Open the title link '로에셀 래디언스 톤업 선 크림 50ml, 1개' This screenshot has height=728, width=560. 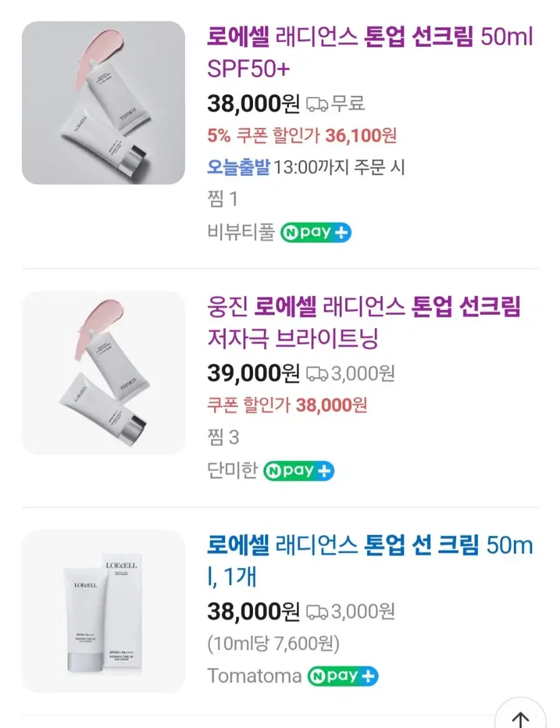369,561
